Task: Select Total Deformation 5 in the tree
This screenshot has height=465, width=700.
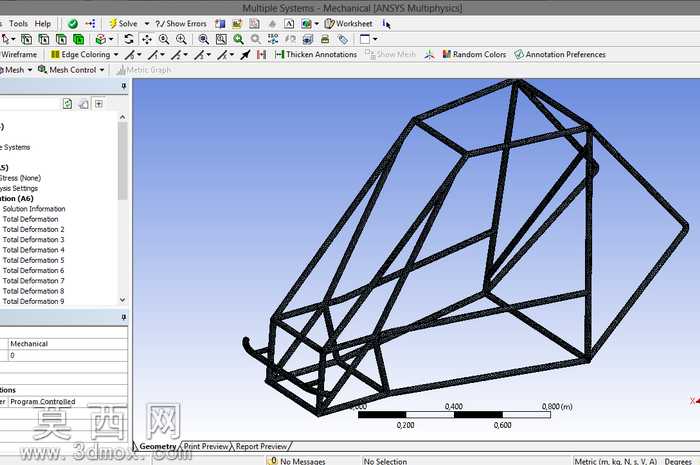Action: point(33,260)
